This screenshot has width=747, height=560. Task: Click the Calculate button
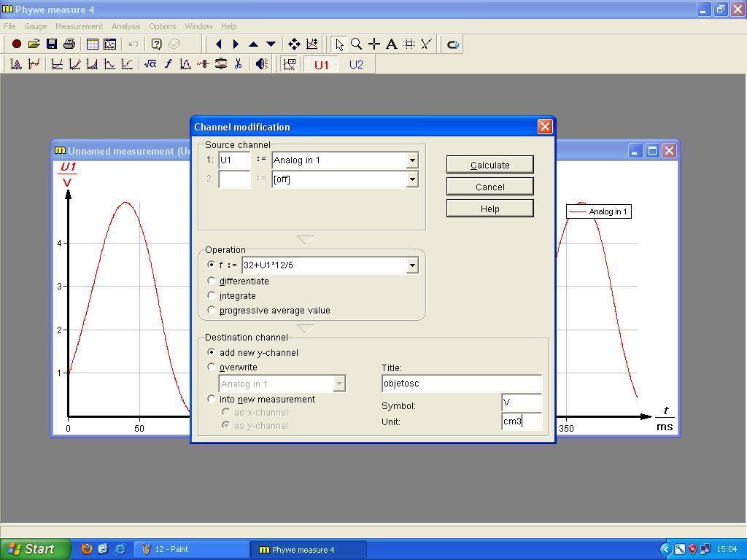pyautogui.click(x=489, y=165)
